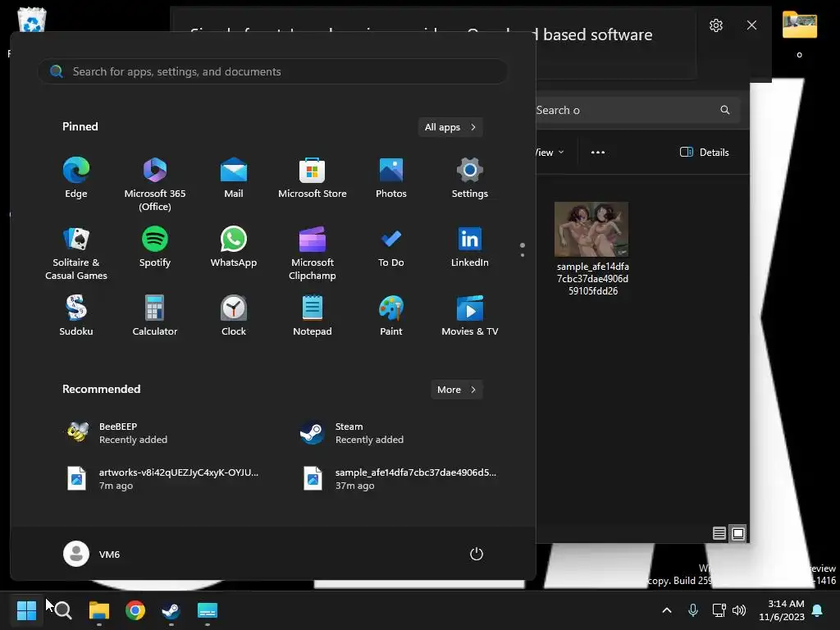The height and width of the screenshot is (630, 840).
Task: Launch the Photos app
Action: tap(391, 178)
